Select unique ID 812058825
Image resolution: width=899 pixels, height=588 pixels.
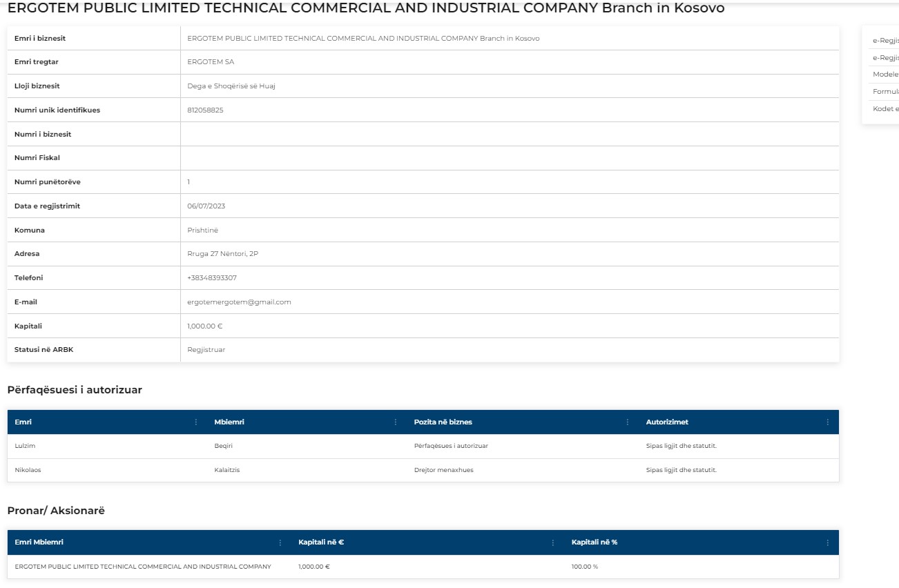pos(205,110)
